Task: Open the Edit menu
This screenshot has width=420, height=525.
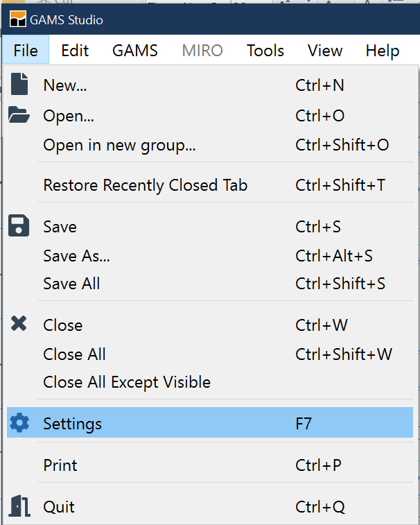Action: [75, 51]
